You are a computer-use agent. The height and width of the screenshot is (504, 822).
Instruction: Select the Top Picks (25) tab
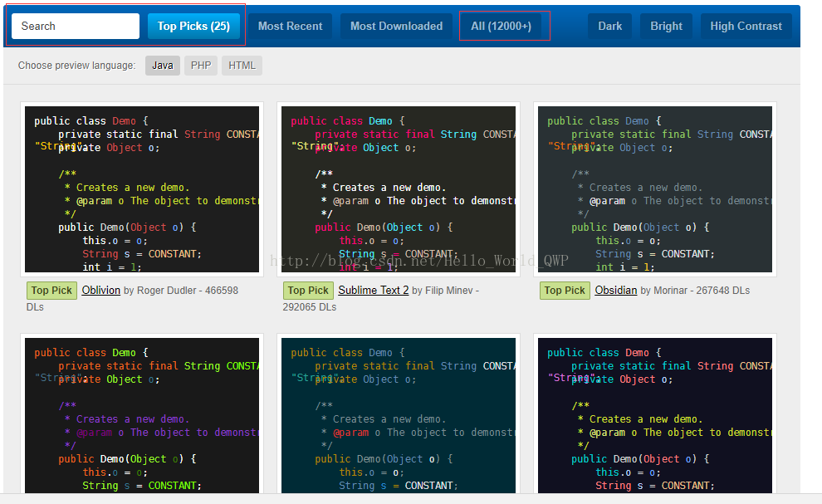(x=193, y=27)
